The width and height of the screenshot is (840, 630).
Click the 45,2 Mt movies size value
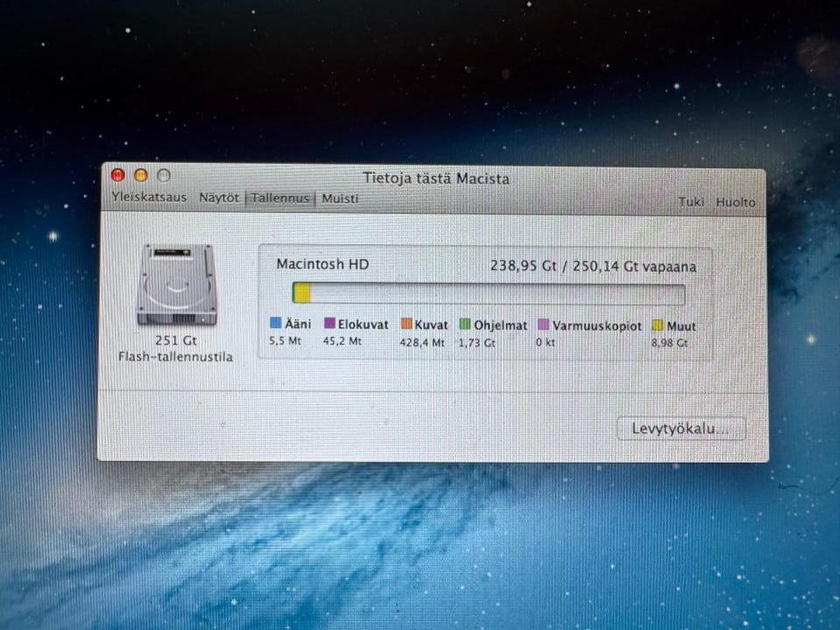coord(342,341)
